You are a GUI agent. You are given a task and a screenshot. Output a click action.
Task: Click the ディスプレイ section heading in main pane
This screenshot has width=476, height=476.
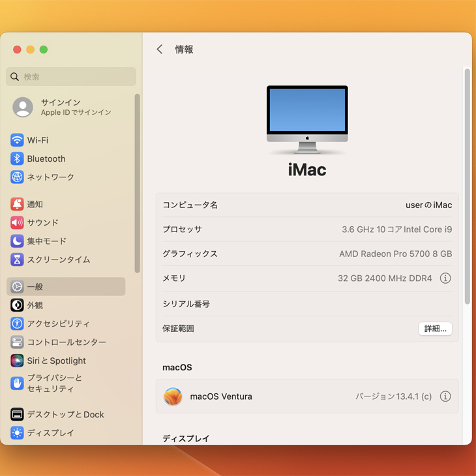(x=186, y=438)
